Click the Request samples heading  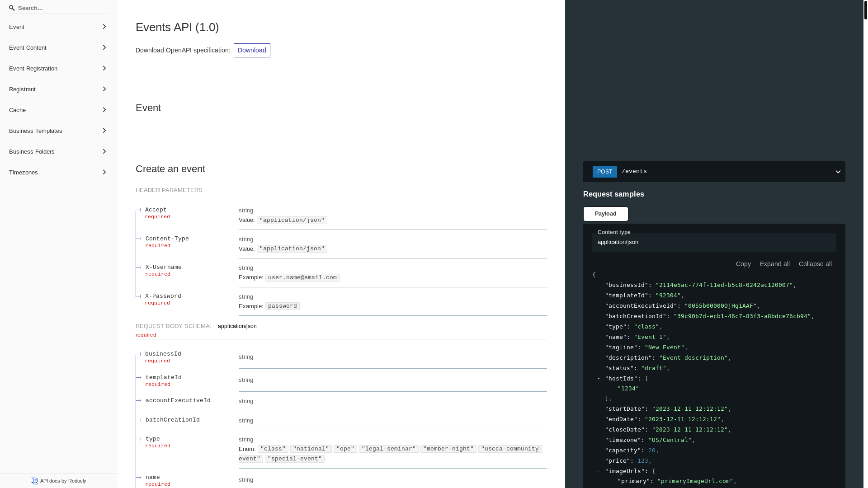pos(613,194)
